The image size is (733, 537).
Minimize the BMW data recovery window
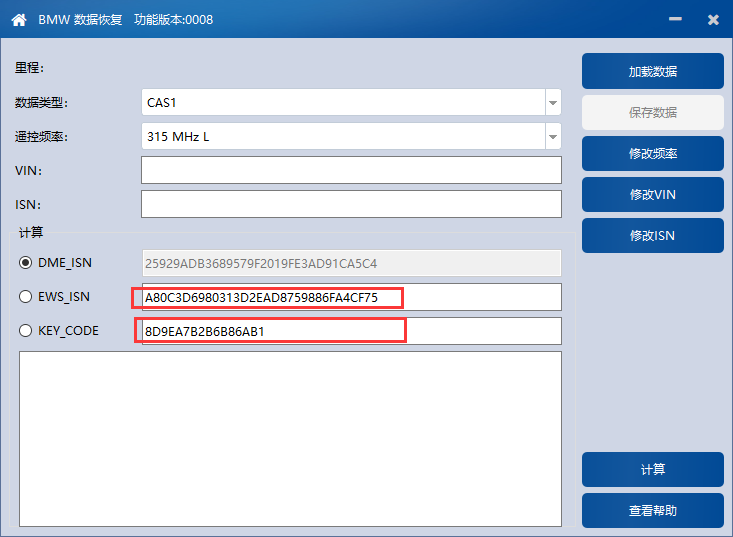click(675, 19)
